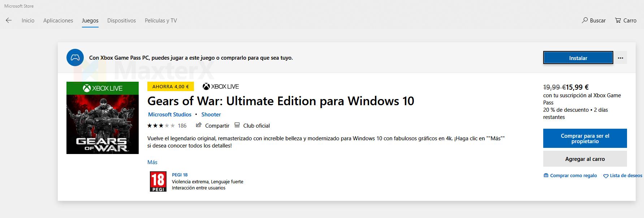Screen dimensions: 644x218
Task: Click the three-star rating stars
Action: (161, 126)
